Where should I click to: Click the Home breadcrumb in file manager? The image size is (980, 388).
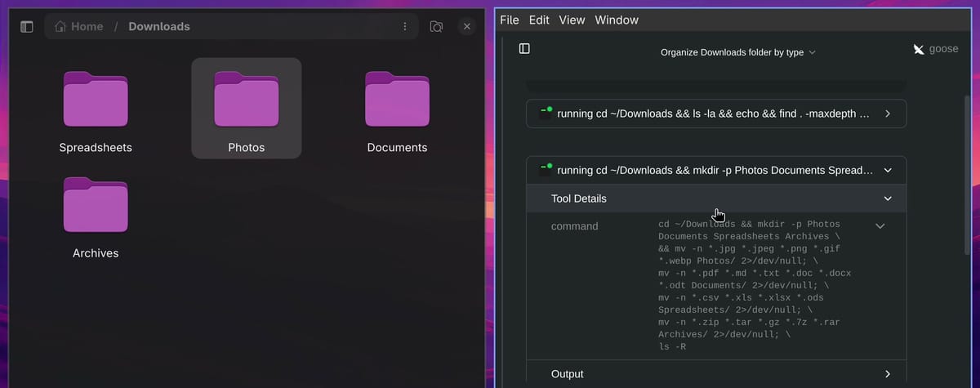coord(79,26)
